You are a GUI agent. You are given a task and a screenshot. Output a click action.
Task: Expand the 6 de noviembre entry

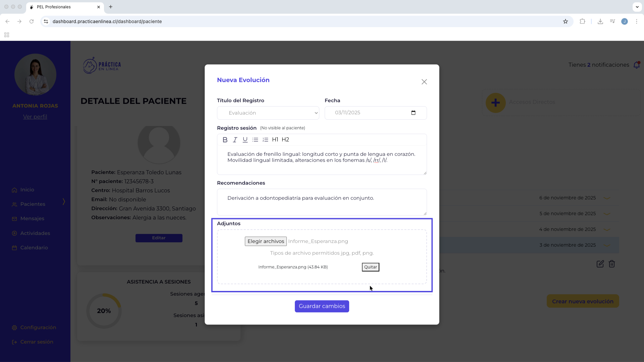coord(607,198)
